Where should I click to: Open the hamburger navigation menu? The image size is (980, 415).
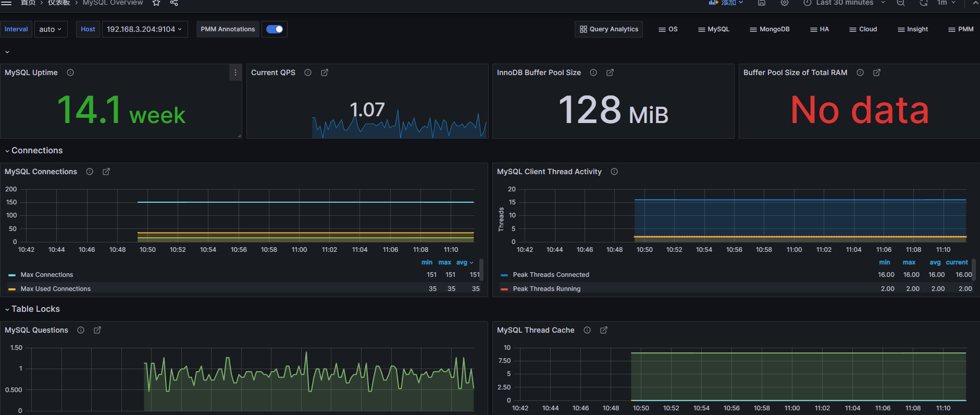click(6, 3)
